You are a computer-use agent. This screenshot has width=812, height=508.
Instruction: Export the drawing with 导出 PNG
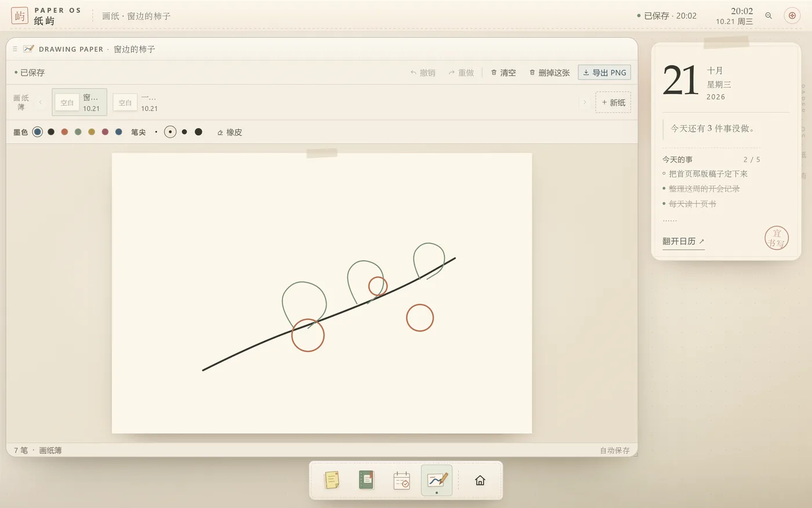pyautogui.click(x=604, y=73)
